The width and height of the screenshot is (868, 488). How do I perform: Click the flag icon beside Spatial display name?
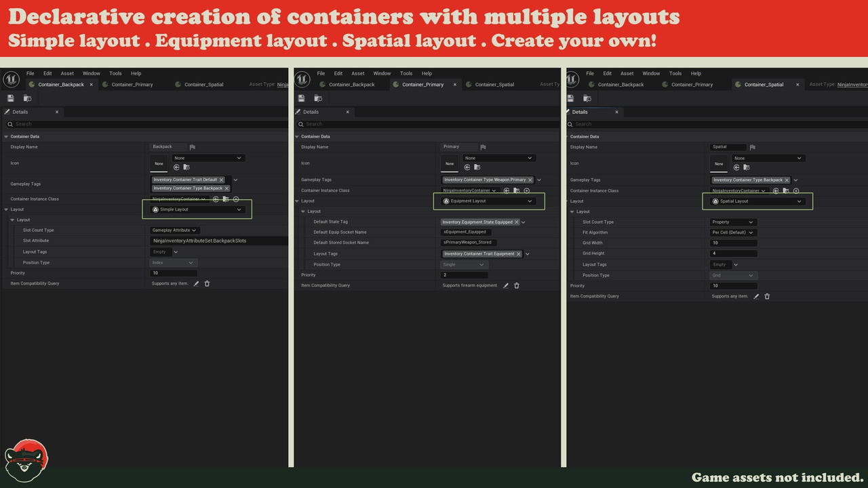(752, 147)
